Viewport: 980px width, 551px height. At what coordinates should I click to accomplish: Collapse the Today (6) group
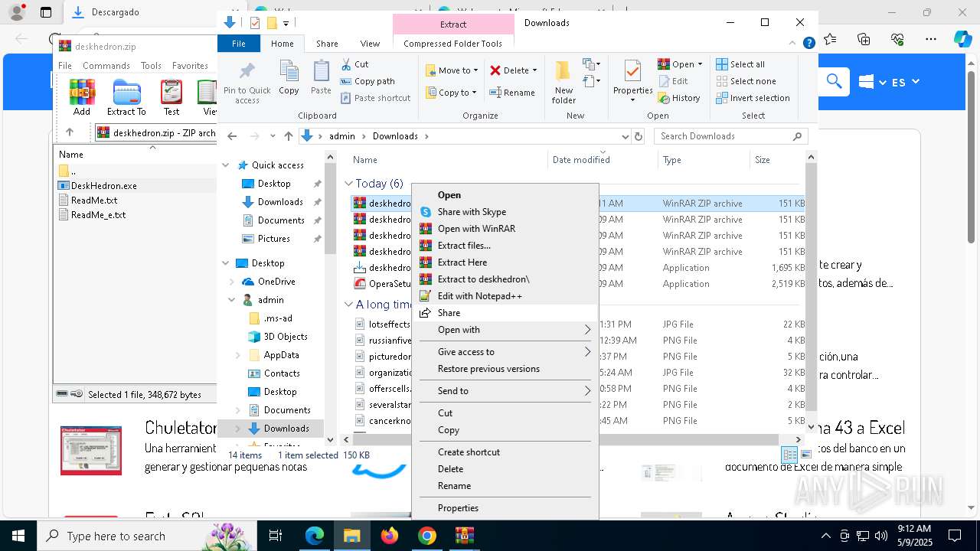(349, 184)
